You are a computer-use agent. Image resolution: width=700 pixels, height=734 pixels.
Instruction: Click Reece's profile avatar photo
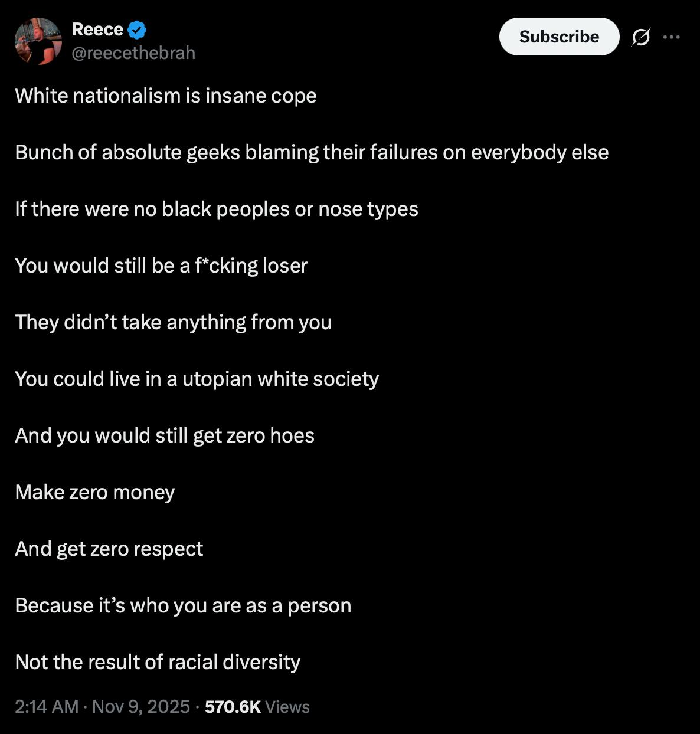point(38,41)
